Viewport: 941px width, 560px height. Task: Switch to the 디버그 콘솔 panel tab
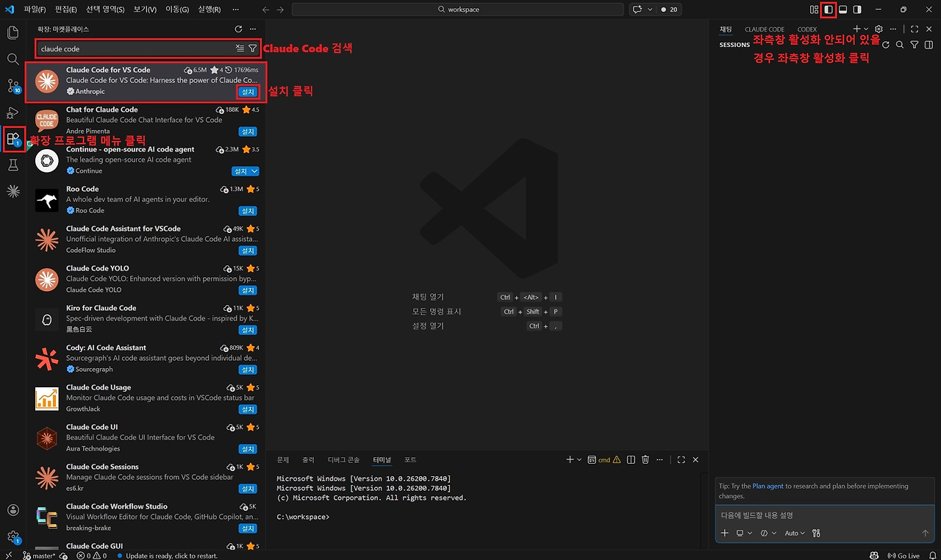click(x=344, y=460)
